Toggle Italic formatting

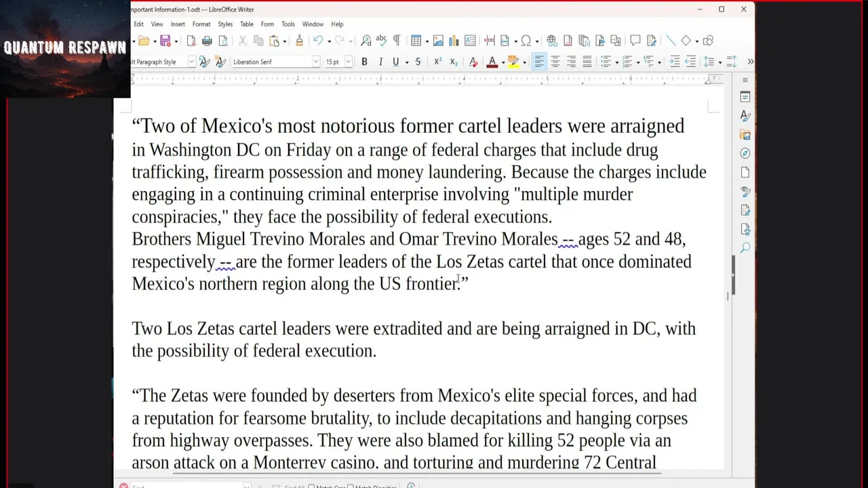tap(380, 62)
